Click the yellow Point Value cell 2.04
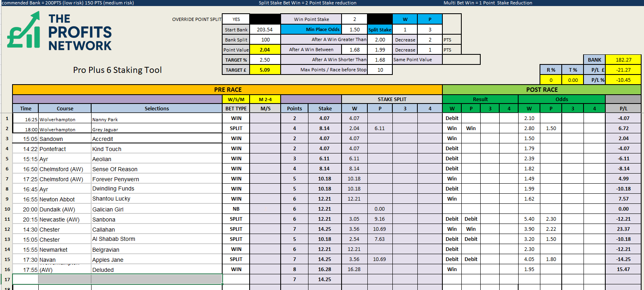The height and width of the screenshot is (290, 644). [x=265, y=50]
